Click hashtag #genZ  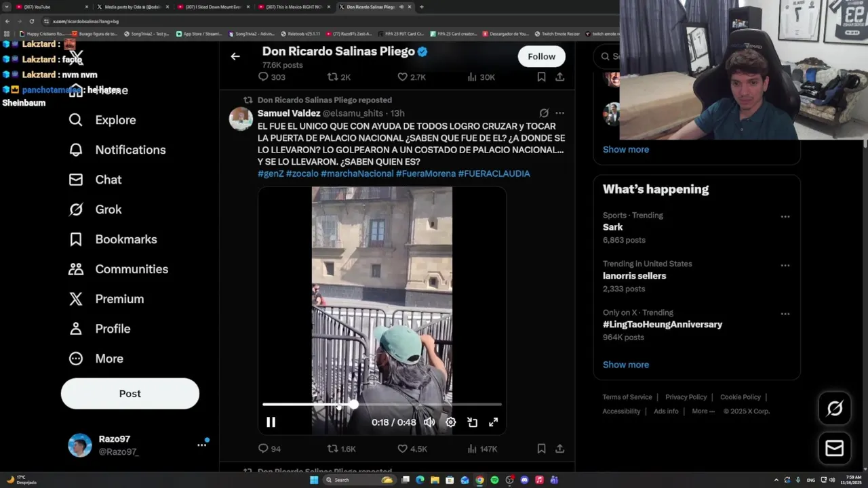click(271, 174)
